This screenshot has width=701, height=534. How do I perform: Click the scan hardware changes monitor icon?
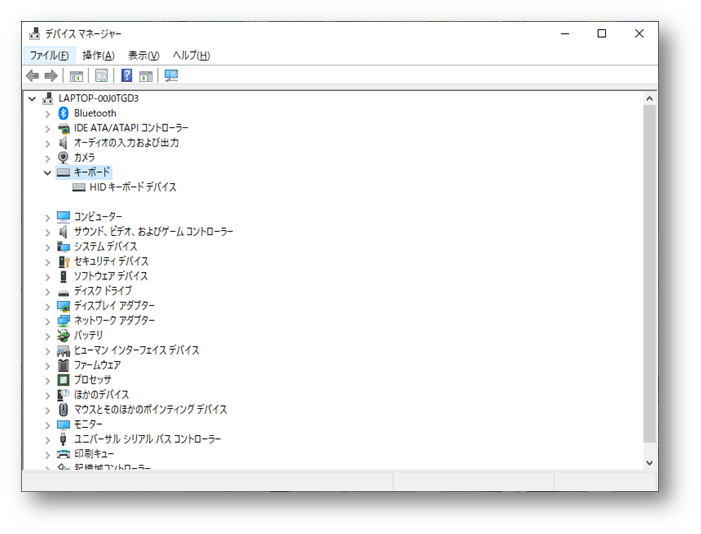click(x=171, y=75)
